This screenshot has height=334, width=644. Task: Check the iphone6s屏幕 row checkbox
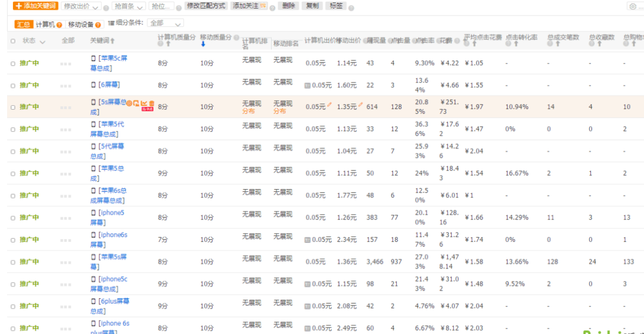click(x=12, y=240)
